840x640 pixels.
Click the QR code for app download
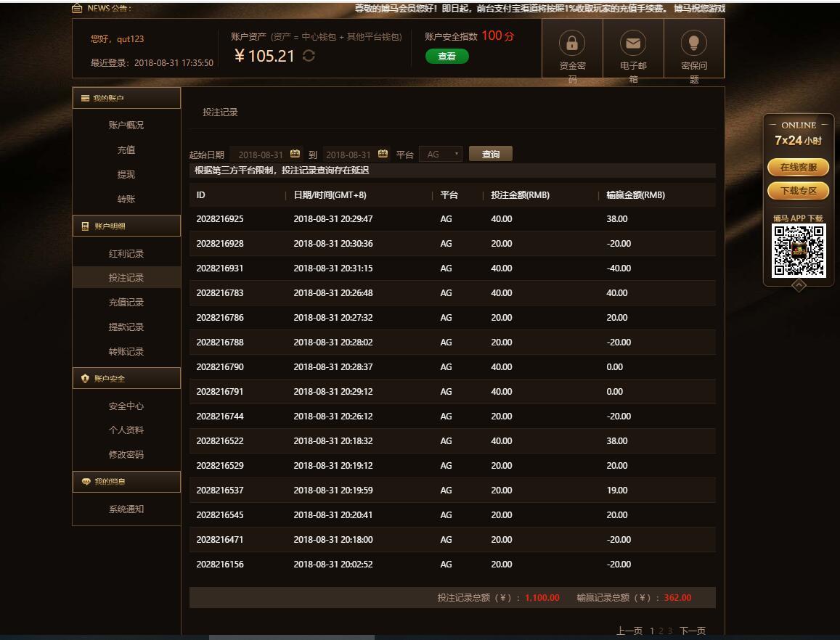click(799, 250)
